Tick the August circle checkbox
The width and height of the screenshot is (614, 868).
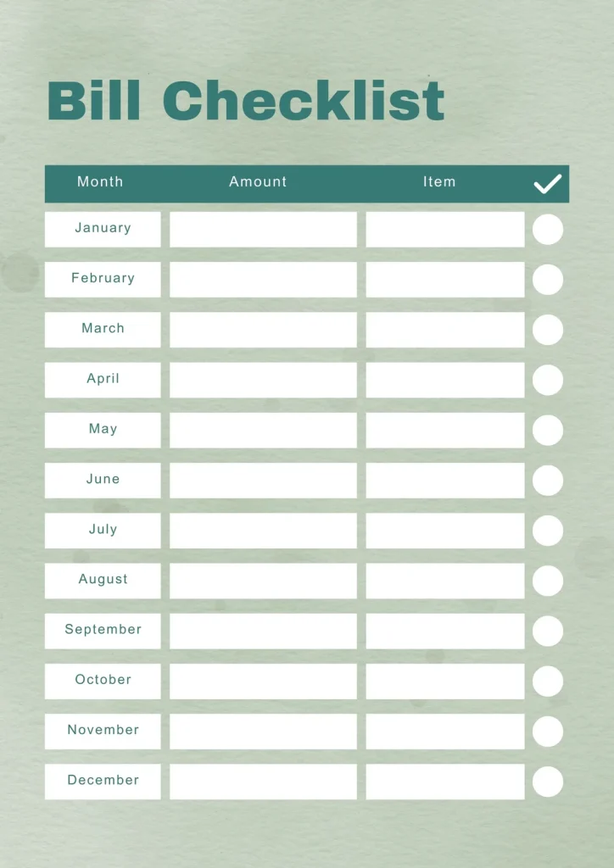tap(548, 581)
